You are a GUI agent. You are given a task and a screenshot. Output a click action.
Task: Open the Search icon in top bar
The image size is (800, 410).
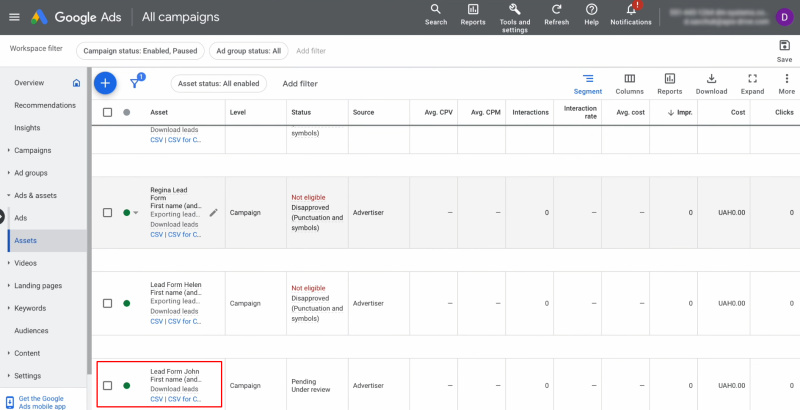pyautogui.click(x=436, y=10)
